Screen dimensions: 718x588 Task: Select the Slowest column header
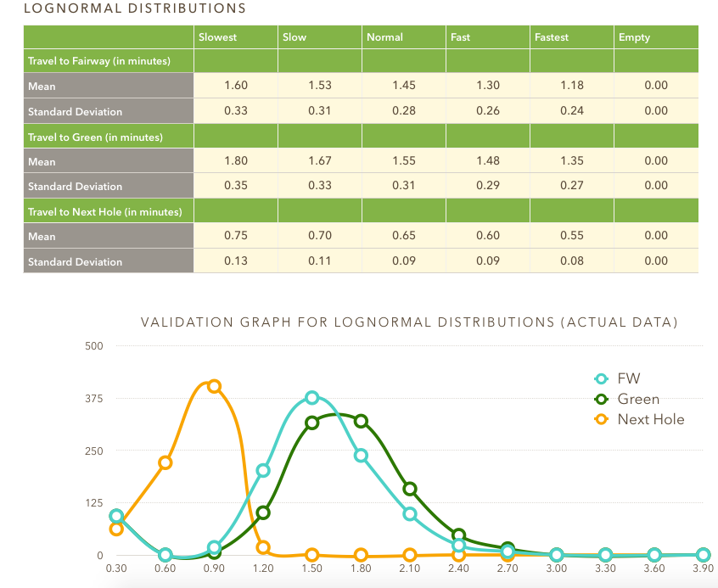(x=218, y=37)
